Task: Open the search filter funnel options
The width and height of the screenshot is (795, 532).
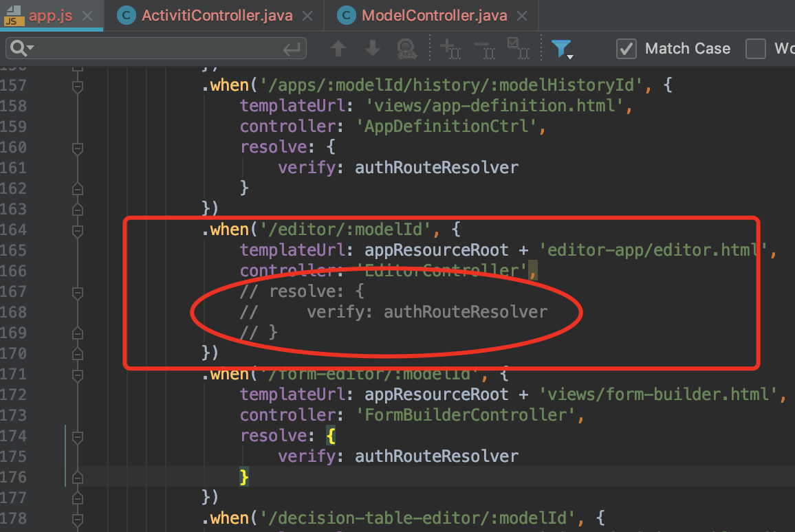Action: 562,49
